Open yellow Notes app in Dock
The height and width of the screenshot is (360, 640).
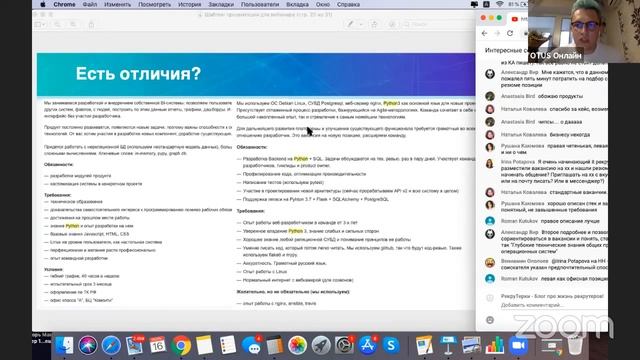(x=204, y=345)
